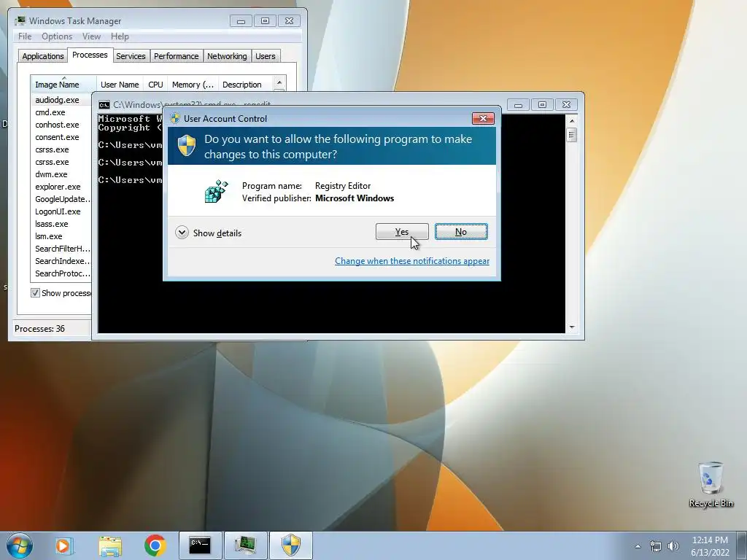This screenshot has height=560, width=747.
Task: Select the Recycle Bin desktop icon
Action: [711, 484]
